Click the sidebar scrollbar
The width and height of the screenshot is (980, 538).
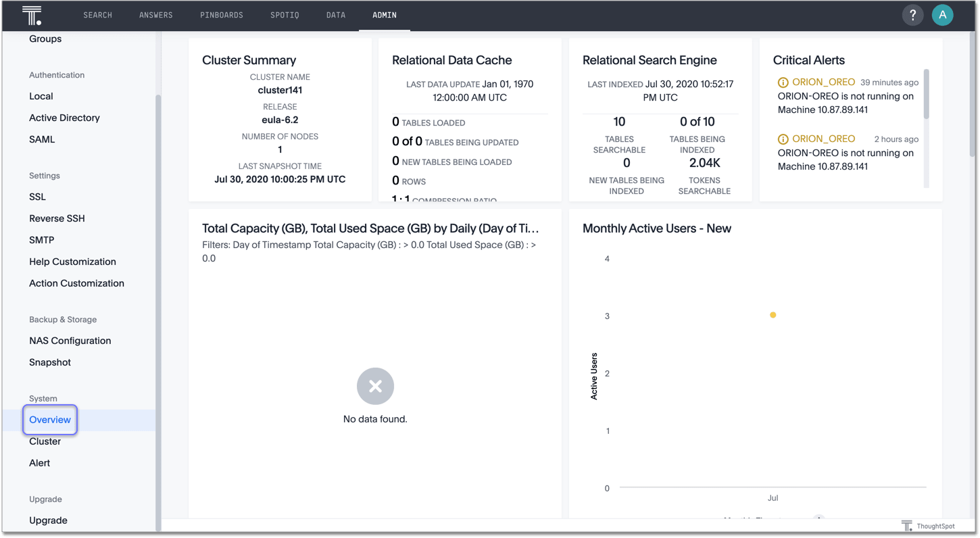point(158,312)
